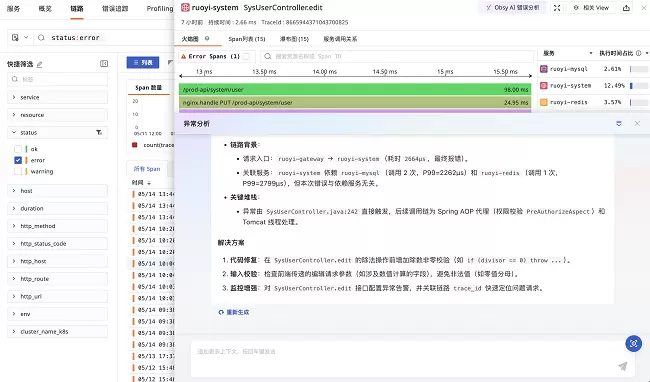Open Obsy AI error analysis
Viewport: 650px width, 382px height.
click(513, 8)
